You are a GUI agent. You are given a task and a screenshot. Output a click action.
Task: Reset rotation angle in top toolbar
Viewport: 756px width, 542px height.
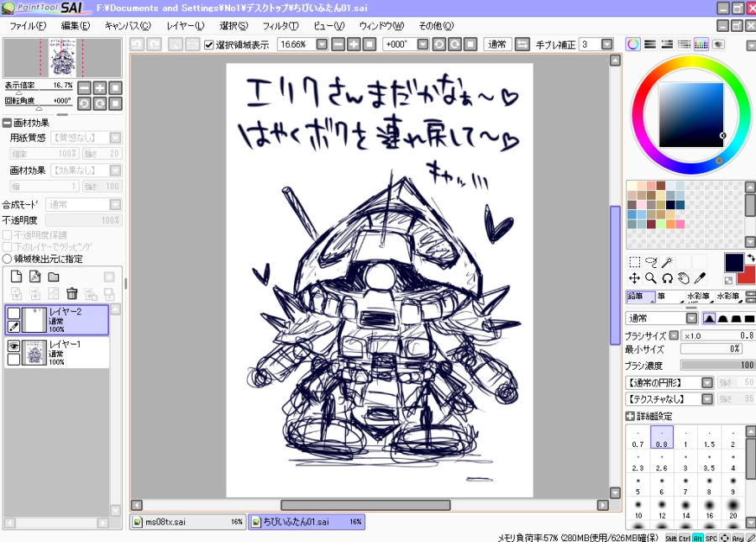click(470, 45)
